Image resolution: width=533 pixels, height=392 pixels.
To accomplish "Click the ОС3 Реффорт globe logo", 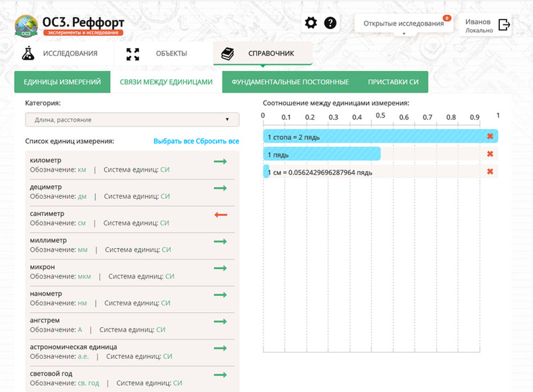I will [x=26, y=26].
